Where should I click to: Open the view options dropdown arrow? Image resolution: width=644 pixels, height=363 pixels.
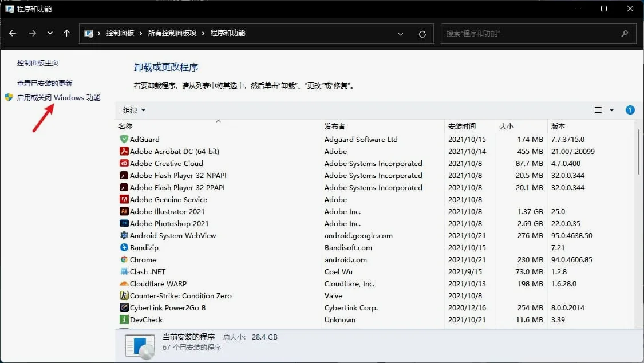pos(611,110)
